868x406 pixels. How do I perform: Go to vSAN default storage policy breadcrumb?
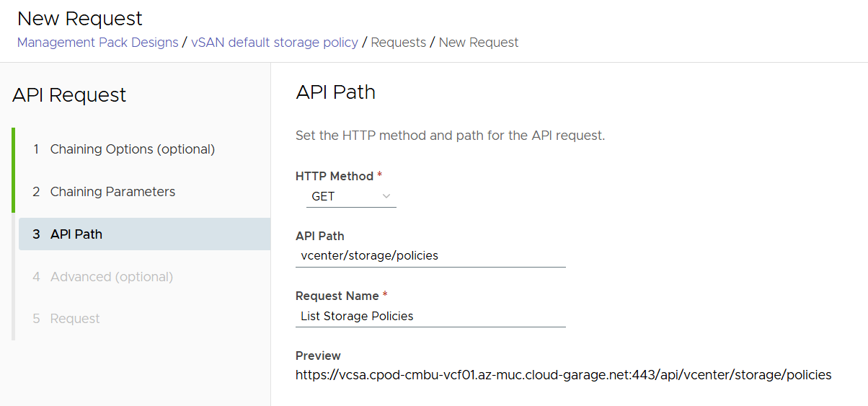275,43
